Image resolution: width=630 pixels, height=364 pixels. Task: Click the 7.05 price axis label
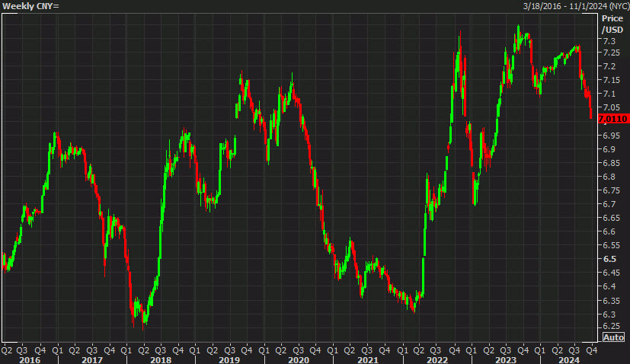pyautogui.click(x=611, y=107)
